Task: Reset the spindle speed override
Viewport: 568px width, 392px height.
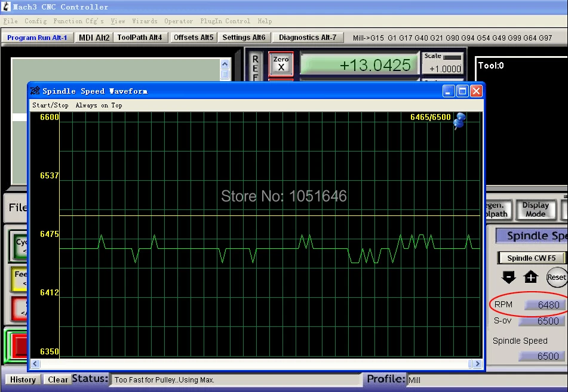Action: point(556,277)
